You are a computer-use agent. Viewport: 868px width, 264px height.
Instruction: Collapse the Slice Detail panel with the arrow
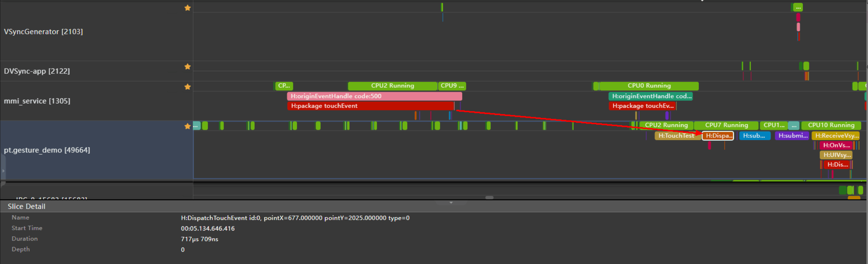tap(451, 202)
